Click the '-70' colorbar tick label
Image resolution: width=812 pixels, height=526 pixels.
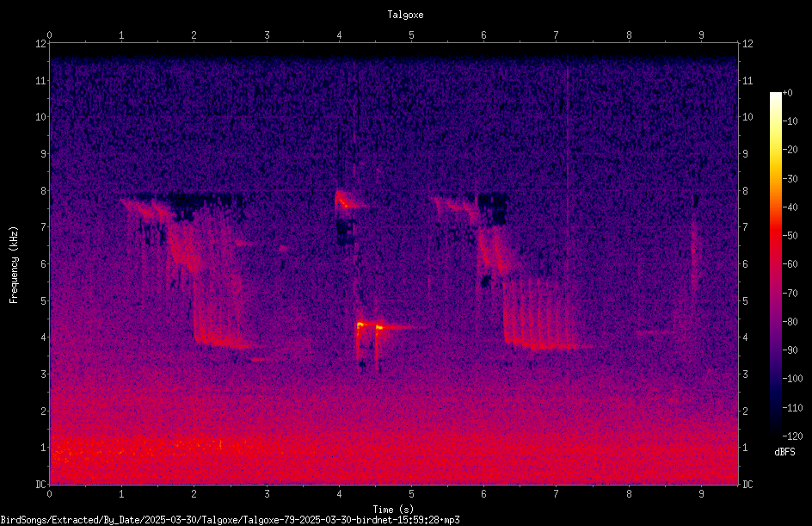(790, 293)
